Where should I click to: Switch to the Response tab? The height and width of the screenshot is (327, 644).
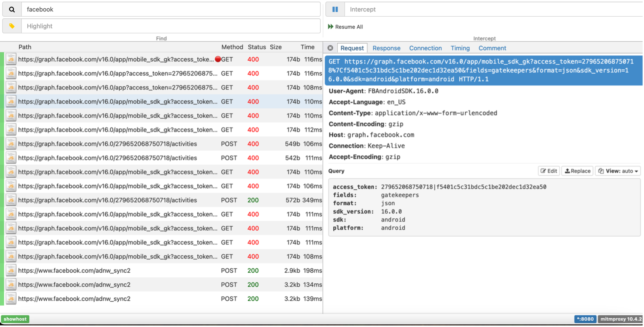tap(386, 48)
